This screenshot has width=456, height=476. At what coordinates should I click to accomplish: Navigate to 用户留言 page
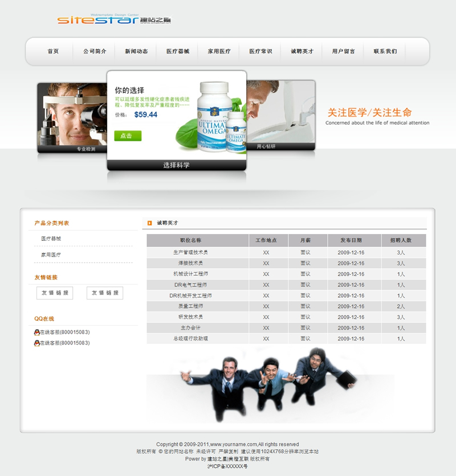click(344, 51)
